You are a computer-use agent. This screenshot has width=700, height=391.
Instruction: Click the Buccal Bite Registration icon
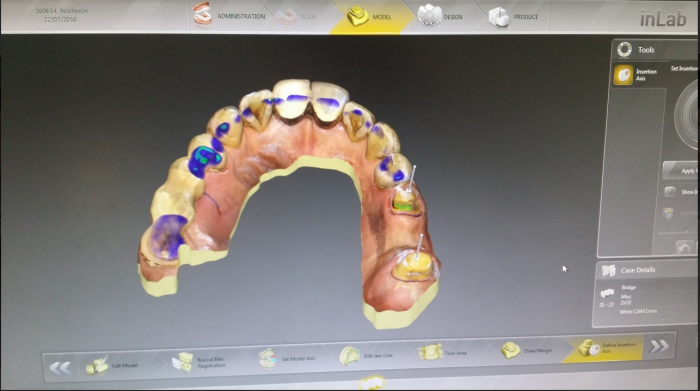click(183, 362)
